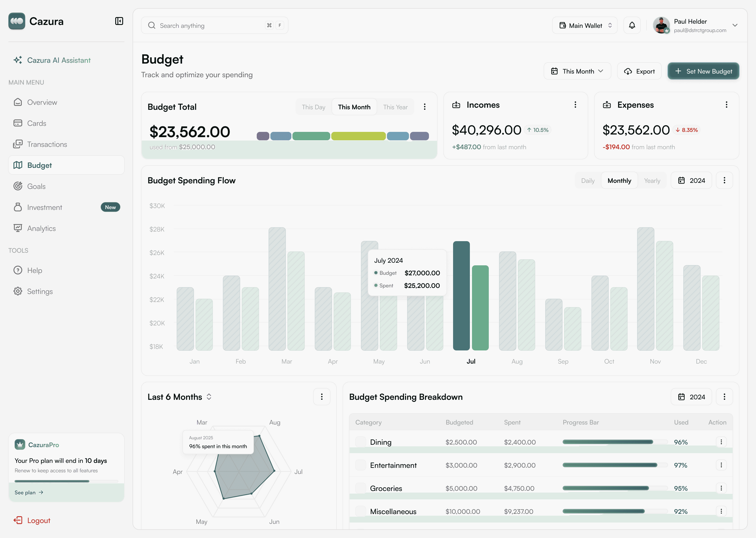
Task: Open Transactions menu item
Action: tap(66, 144)
